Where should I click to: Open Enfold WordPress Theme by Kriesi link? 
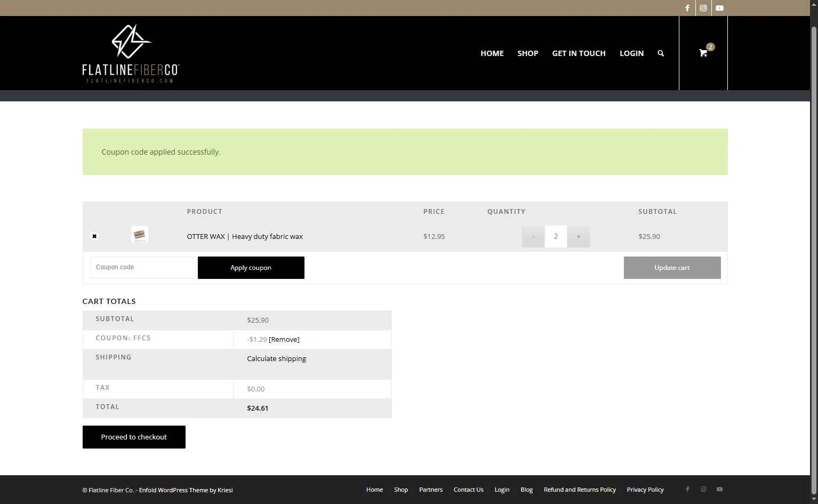[186, 490]
